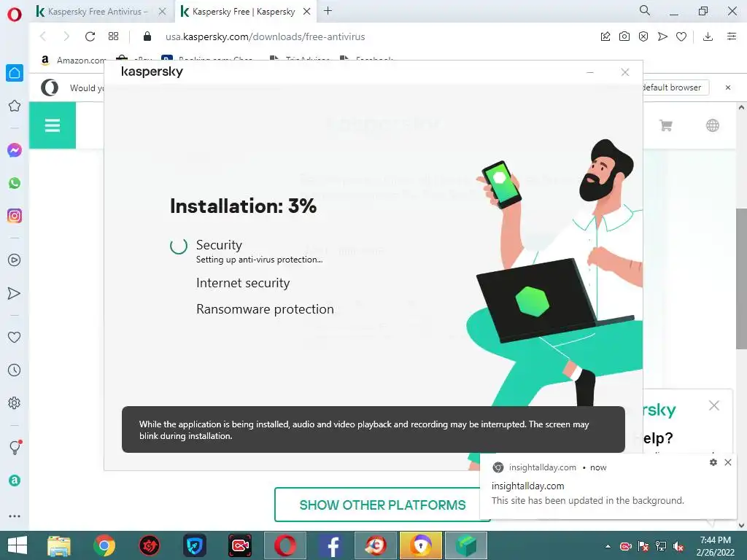Open Messenger in the Opera sidebar
747x560 pixels.
[15, 150]
